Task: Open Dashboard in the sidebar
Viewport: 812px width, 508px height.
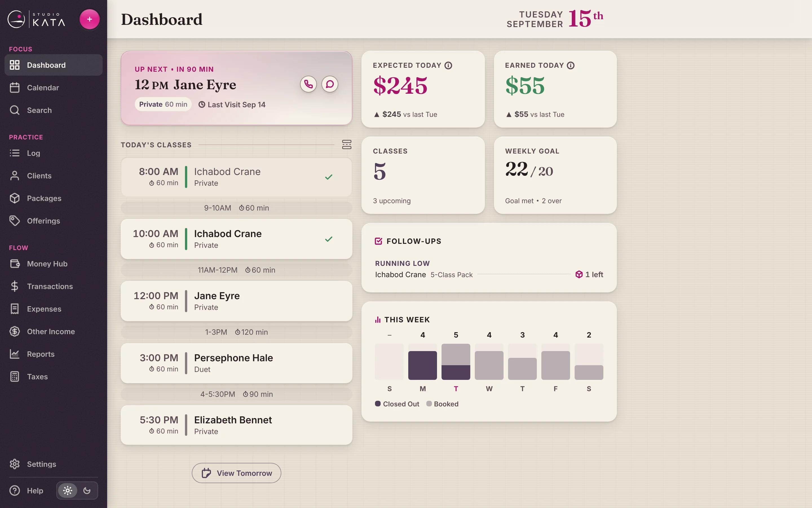Action: coord(53,65)
